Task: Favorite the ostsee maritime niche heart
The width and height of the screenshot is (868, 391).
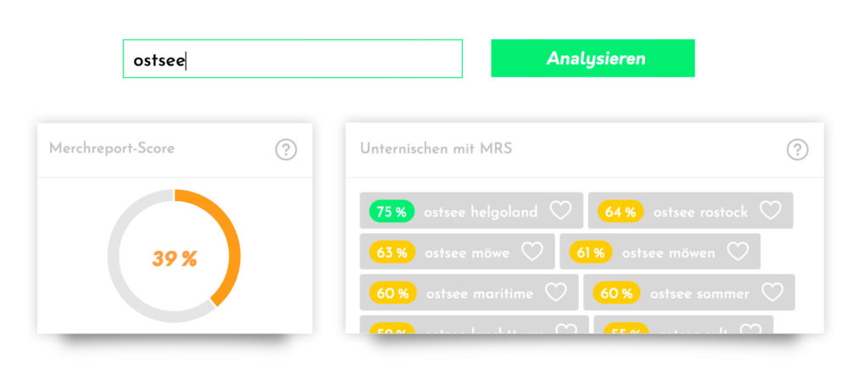Action: (x=556, y=293)
